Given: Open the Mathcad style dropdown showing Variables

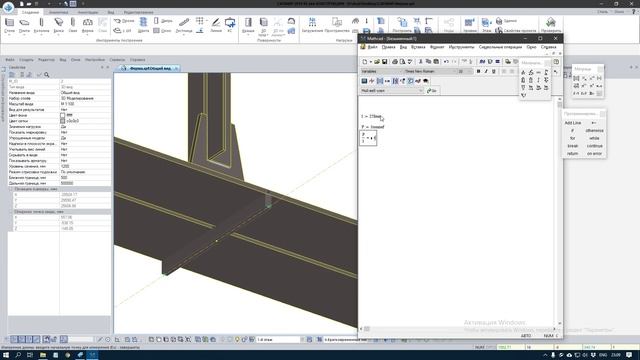Looking at the screenshot, I should (381, 71).
